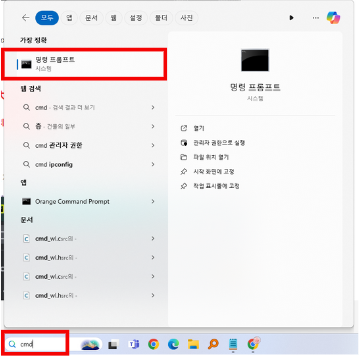Click the pin icon beside 시작 화면에 고정

(184, 171)
